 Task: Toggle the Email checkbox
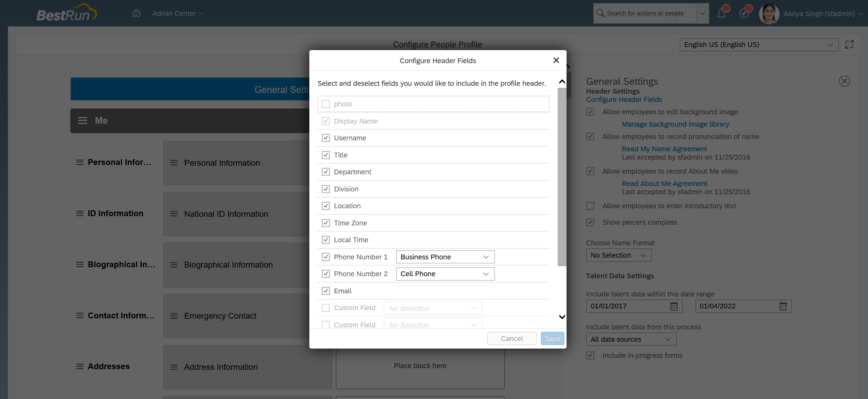[326, 291]
